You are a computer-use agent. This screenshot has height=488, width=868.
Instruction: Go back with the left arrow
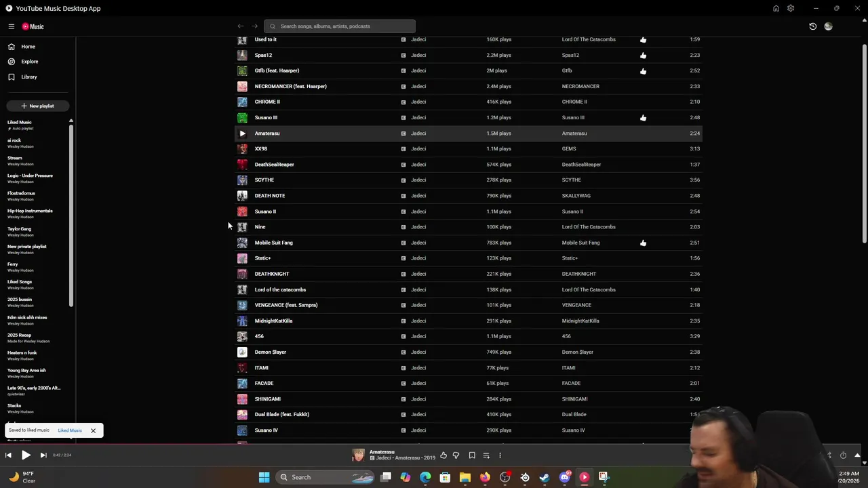241,26
